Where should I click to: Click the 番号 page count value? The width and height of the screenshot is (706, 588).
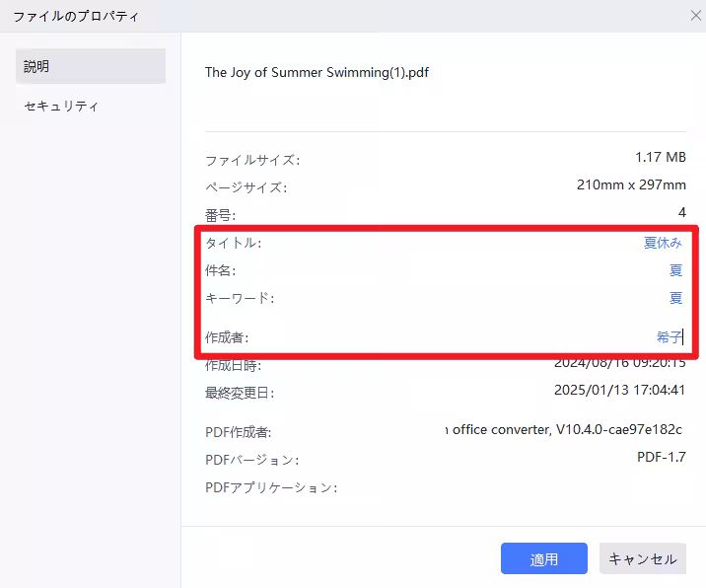tap(681, 213)
